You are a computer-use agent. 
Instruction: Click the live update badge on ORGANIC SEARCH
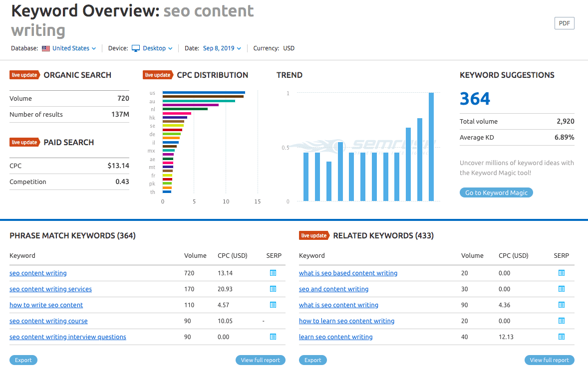coord(24,75)
